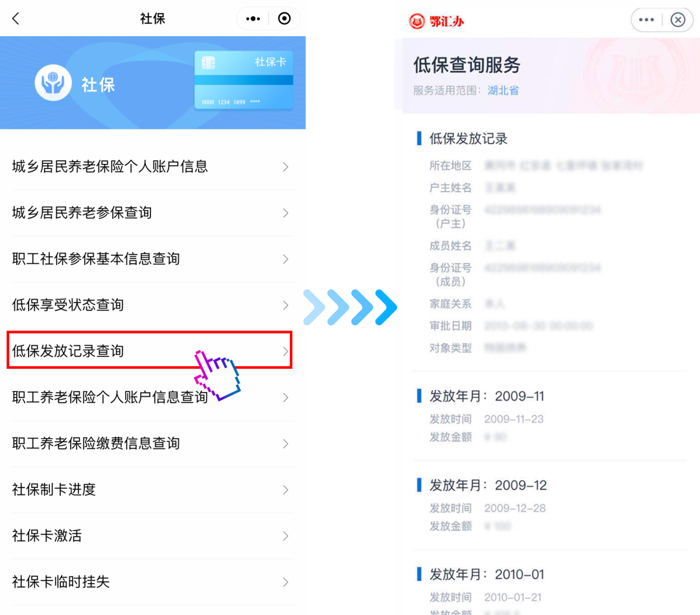The width and height of the screenshot is (700, 615).
Task: Select the highlighted 低保发放记录查询 item
Action: (x=150, y=350)
